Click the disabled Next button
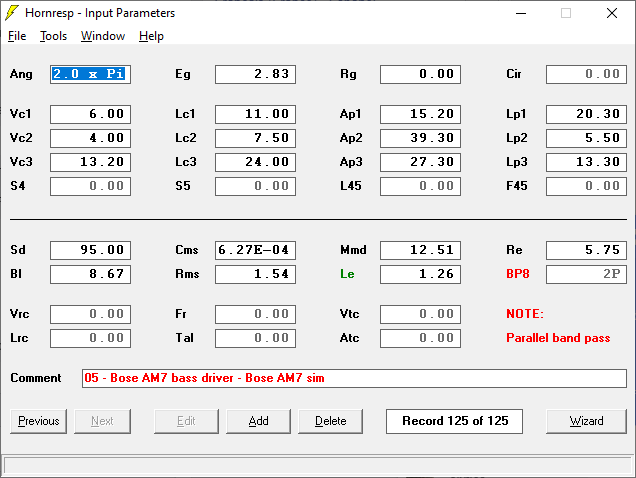 [102, 421]
